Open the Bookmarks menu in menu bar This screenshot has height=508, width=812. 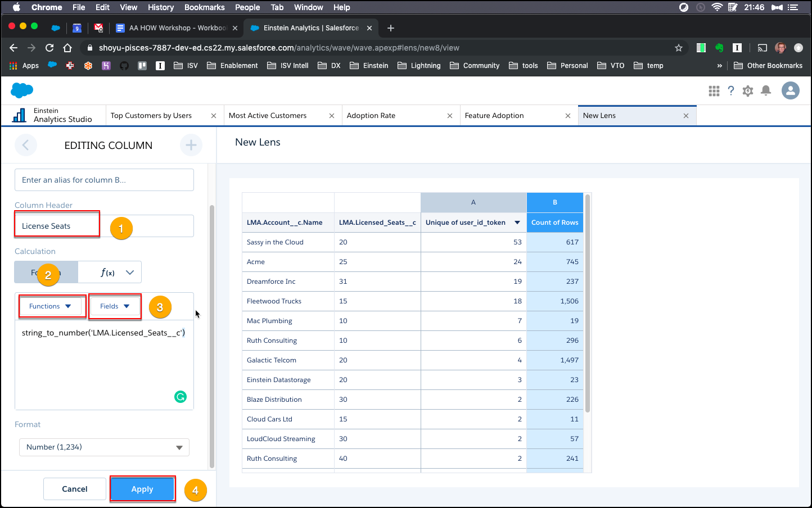(205, 7)
